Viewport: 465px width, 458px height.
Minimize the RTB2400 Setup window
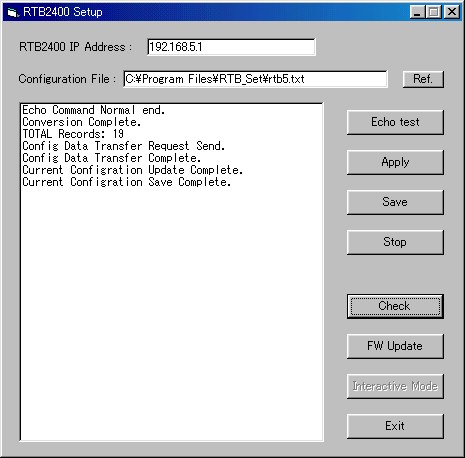tap(417, 12)
